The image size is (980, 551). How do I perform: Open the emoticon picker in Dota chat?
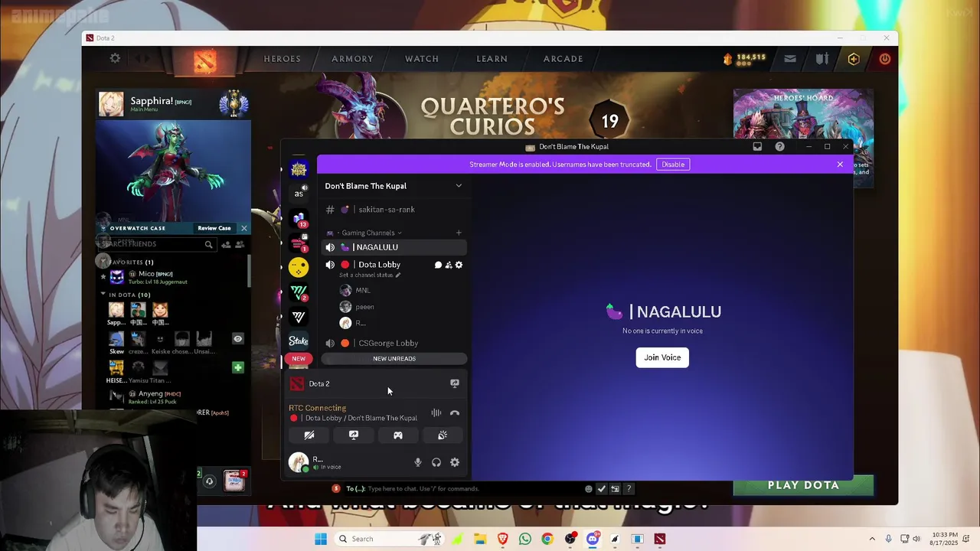click(x=588, y=488)
